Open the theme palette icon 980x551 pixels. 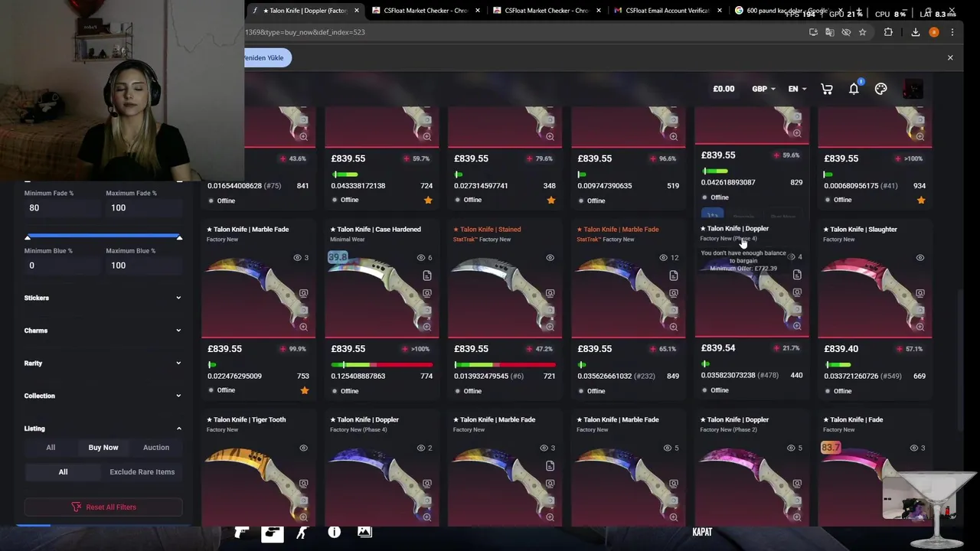coord(881,89)
